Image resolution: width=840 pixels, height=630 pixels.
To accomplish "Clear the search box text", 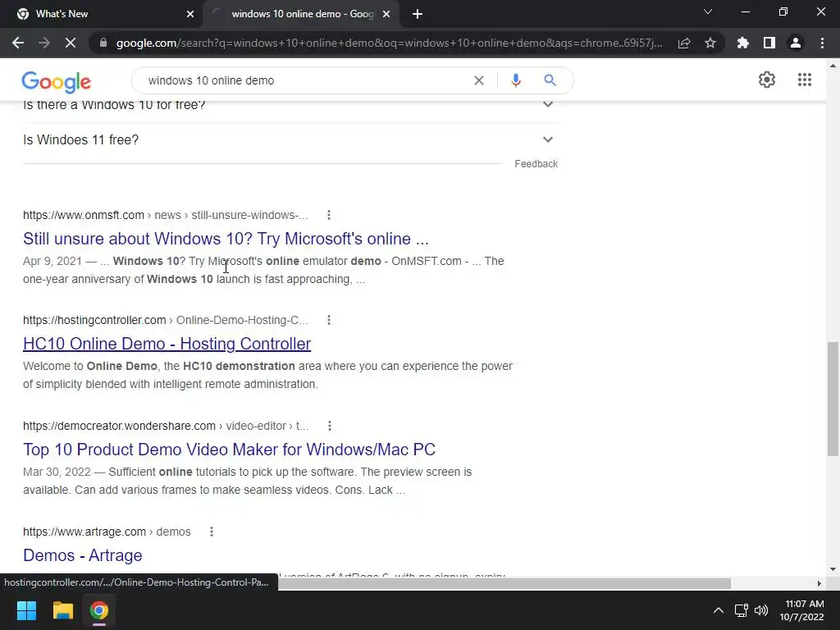I will pos(479,80).
